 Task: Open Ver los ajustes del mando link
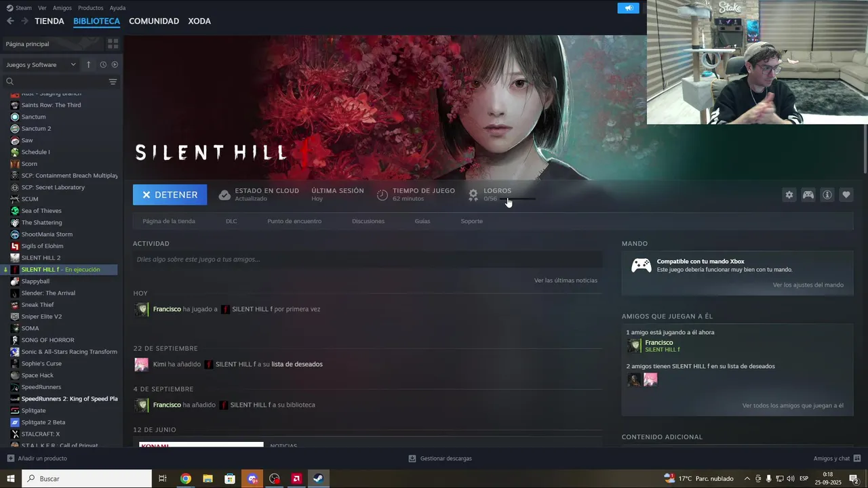[x=808, y=285]
